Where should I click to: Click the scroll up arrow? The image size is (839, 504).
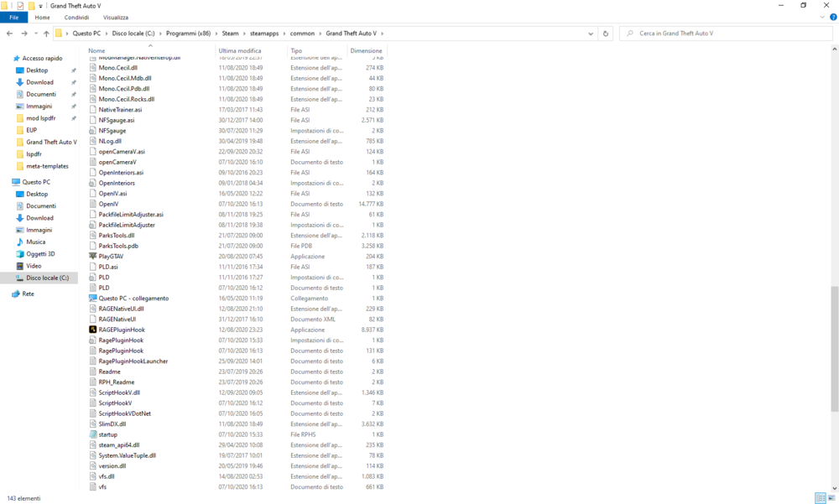pos(834,49)
